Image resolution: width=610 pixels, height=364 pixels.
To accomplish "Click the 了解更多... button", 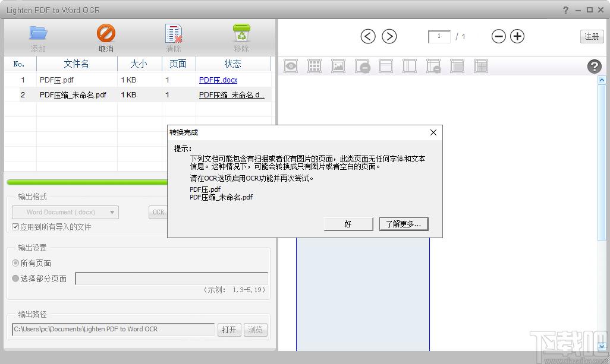I will coord(404,224).
